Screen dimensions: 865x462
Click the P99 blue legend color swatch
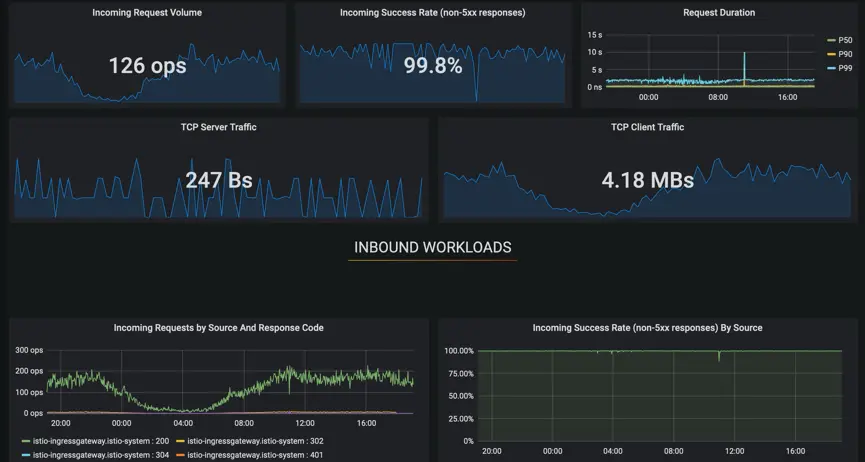pos(831,68)
